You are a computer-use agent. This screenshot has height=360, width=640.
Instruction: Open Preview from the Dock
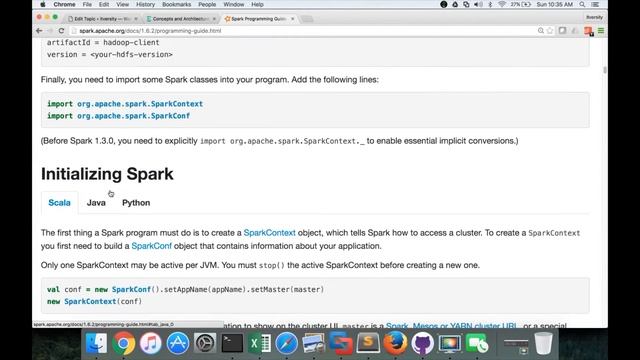pos(313,343)
